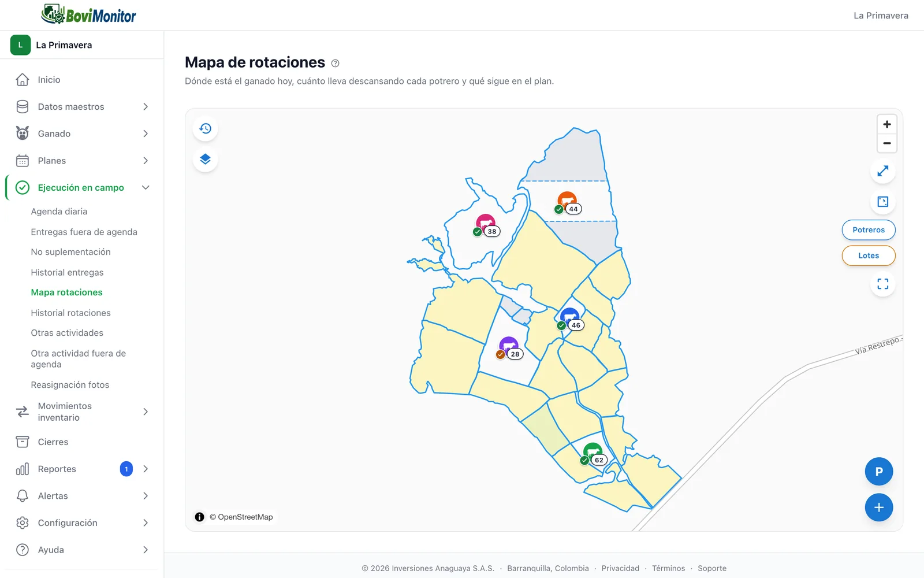Zoom out on the map

[887, 143]
